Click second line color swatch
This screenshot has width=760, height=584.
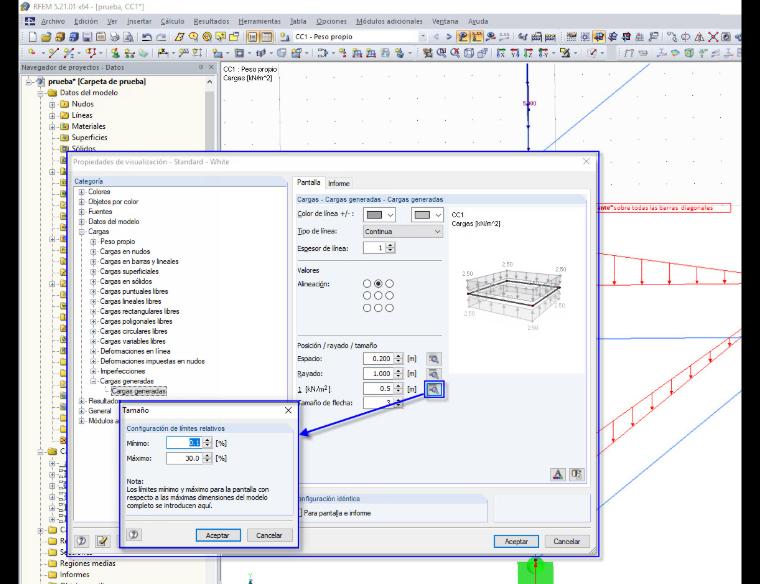pos(422,215)
